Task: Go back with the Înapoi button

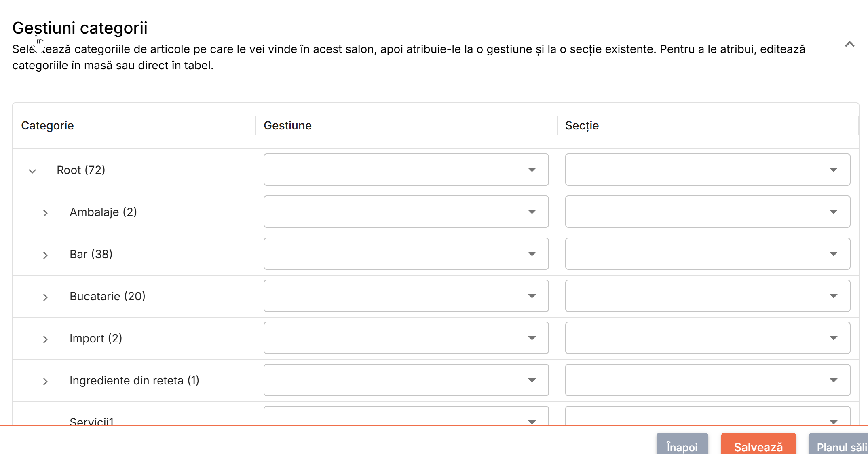Action: (682, 444)
